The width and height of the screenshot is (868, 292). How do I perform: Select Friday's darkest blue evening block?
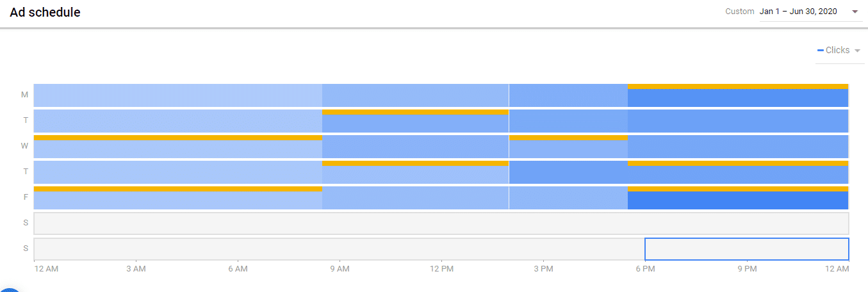737,200
